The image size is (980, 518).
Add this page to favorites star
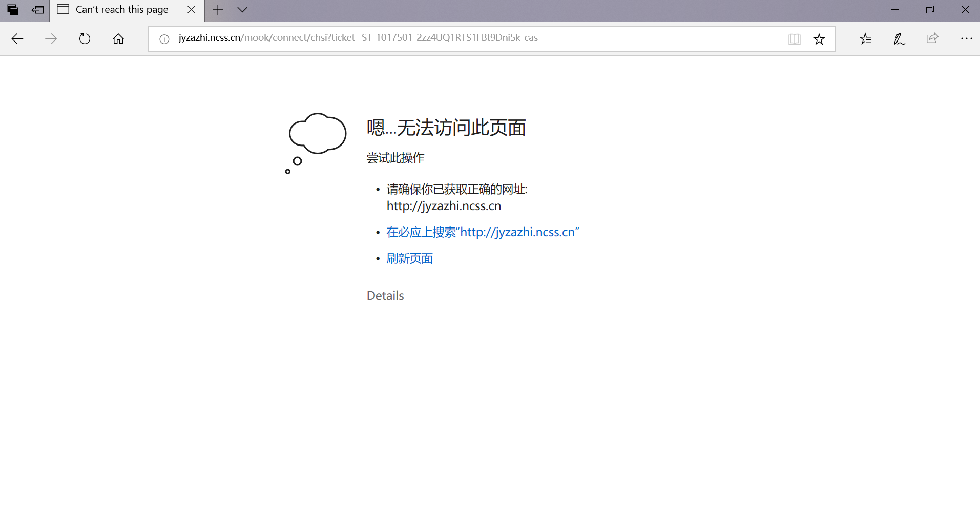819,39
